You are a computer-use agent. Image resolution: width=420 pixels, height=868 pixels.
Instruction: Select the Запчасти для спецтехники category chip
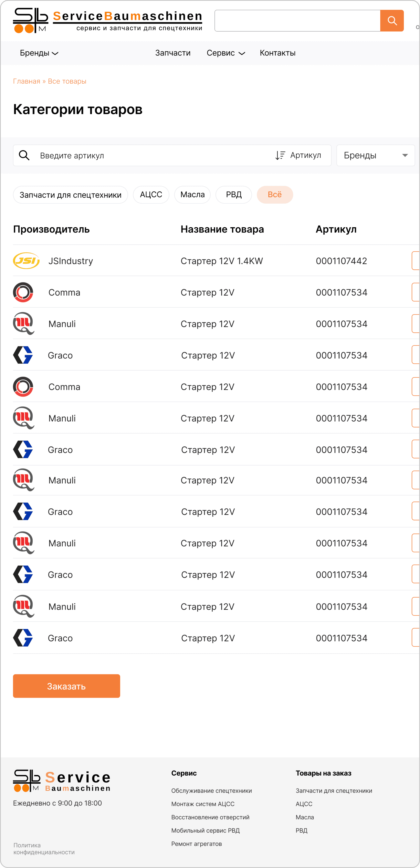pos(70,195)
